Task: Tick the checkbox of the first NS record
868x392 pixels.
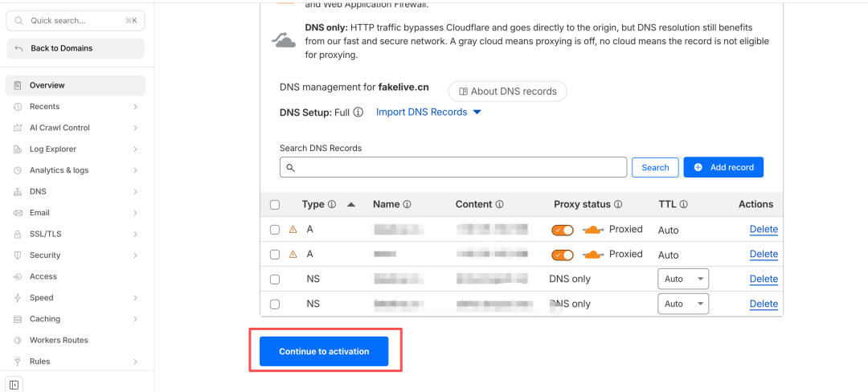Action: [275, 280]
